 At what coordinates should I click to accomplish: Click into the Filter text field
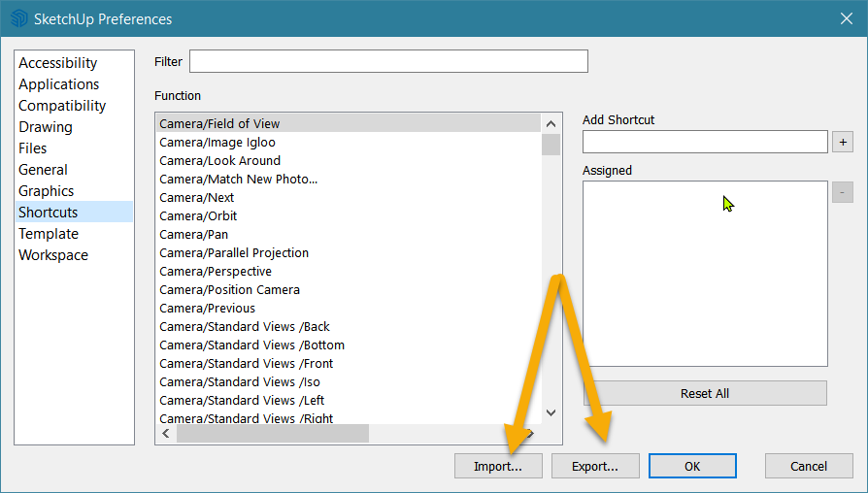388,61
